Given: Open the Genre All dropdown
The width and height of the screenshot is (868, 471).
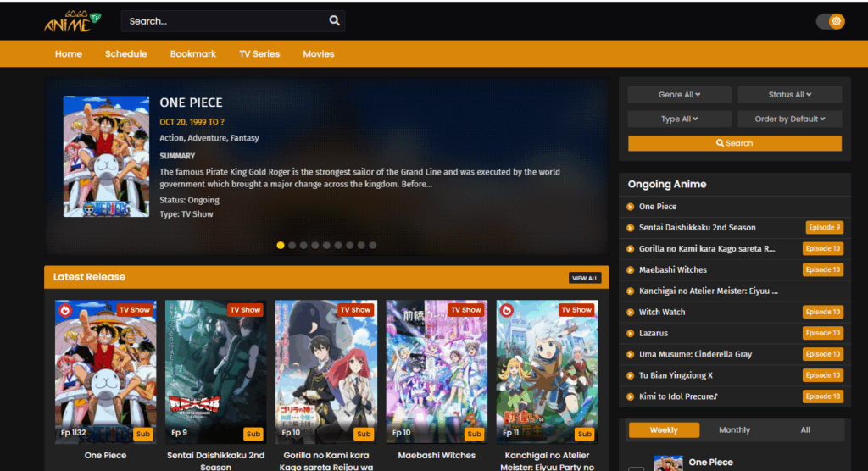Looking at the screenshot, I should click(x=679, y=95).
